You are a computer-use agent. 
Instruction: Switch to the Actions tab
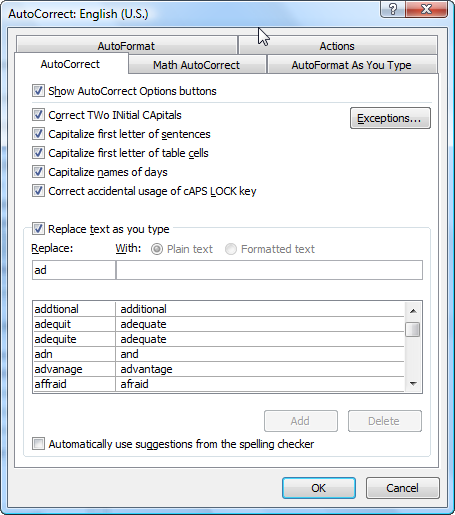(x=337, y=46)
